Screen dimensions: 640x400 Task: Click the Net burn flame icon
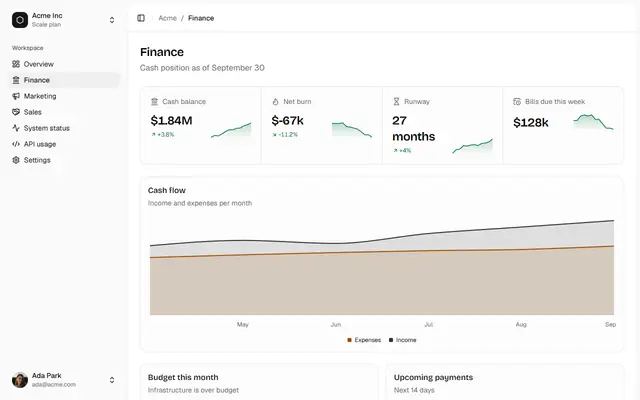[275, 102]
